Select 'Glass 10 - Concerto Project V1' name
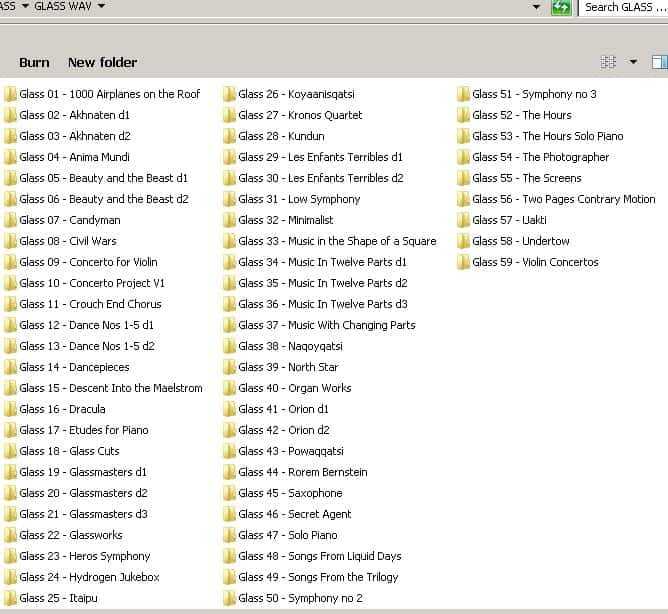This screenshot has width=668, height=614. (92, 283)
